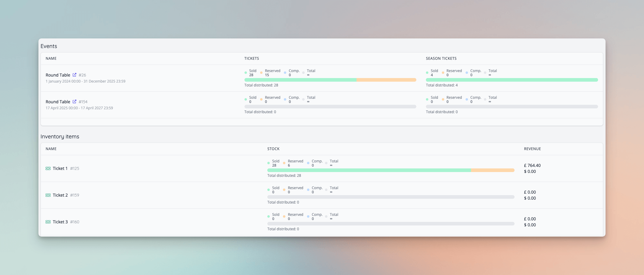Click the #125 identifier next to Ticket 1
The image size is (644, 275).
(x=74, y=168)
